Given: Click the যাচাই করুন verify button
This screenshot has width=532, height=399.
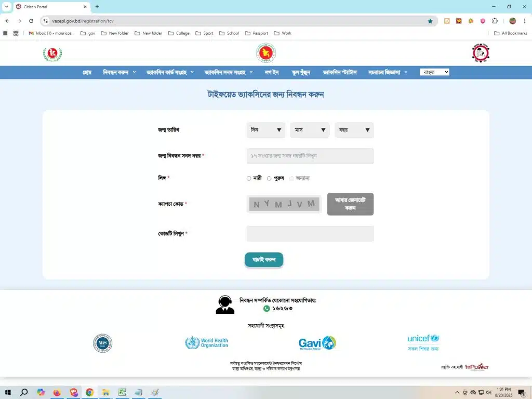Looking at the screenshot, I should tap(264, 260).
